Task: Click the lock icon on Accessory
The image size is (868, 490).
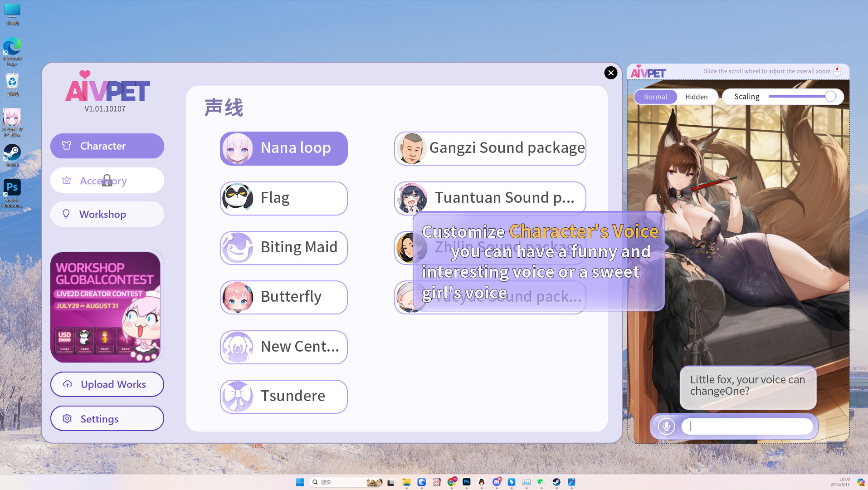Action: (107, 181)
